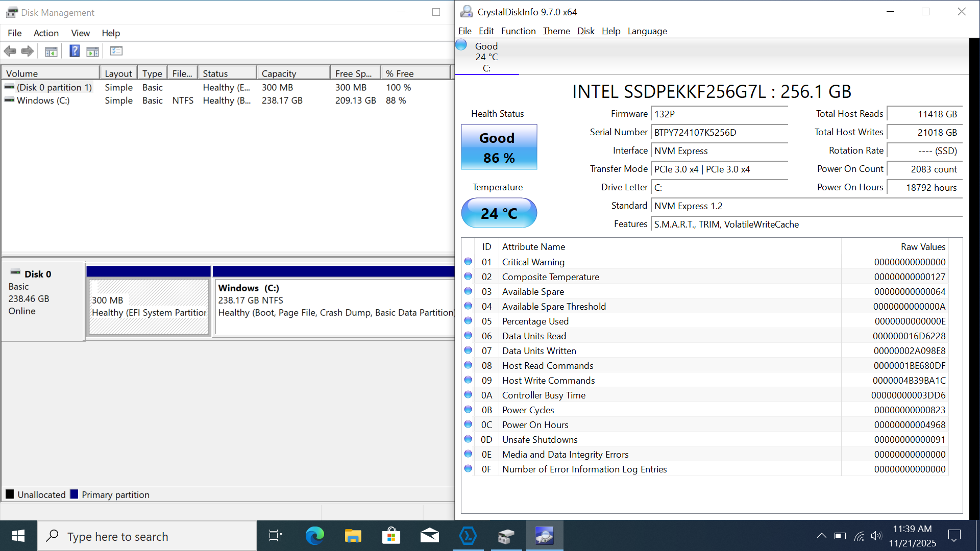The width and height of the screenshot is (980, 551).
Task: Click the checklist Settings toolbar icon
Action: click(x=116, y=51)
